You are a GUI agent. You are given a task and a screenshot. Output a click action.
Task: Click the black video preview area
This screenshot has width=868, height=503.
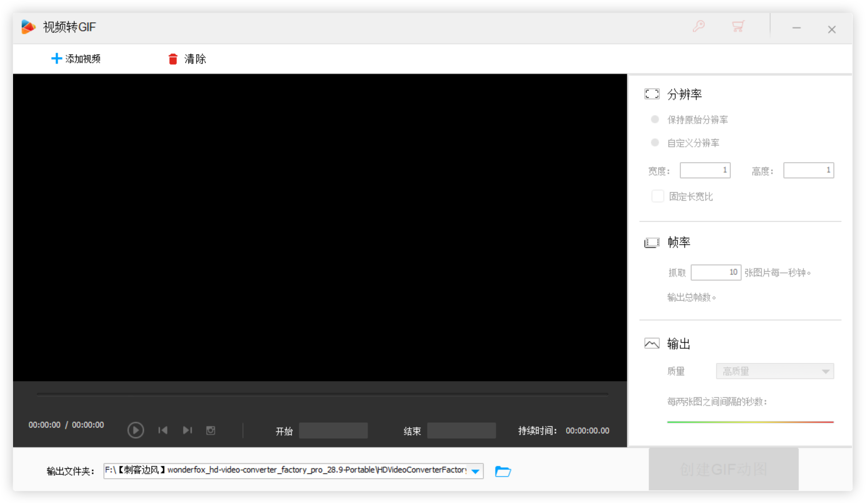[320, 228]
